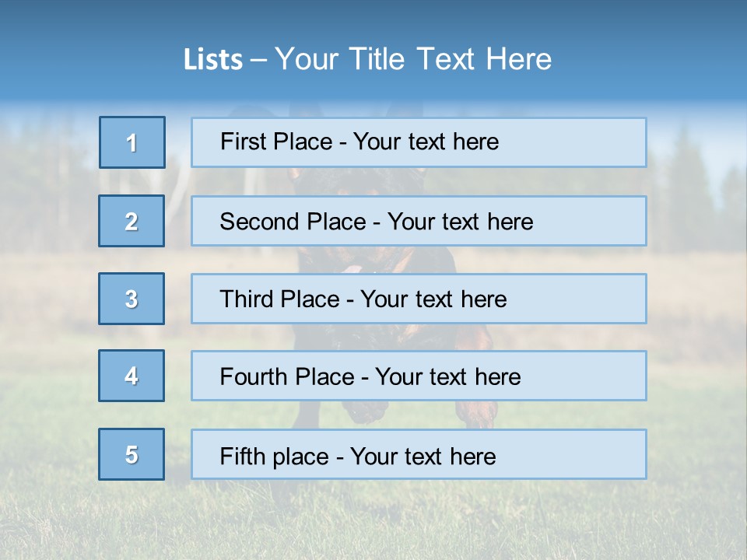The width and height of the screenshot is (747, 560).
Task: Click 'Your text here' in First Place row
Action: [x=426, y=142]
